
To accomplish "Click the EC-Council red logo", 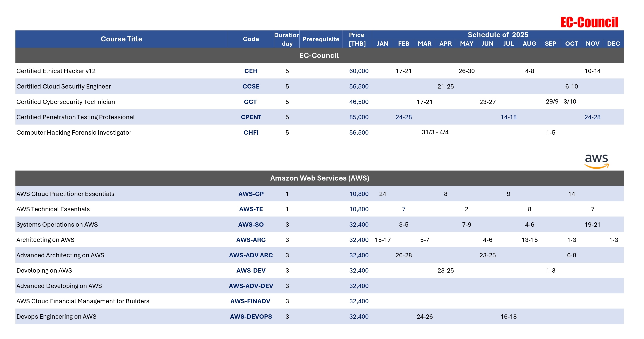I will (x=589, y=22).
